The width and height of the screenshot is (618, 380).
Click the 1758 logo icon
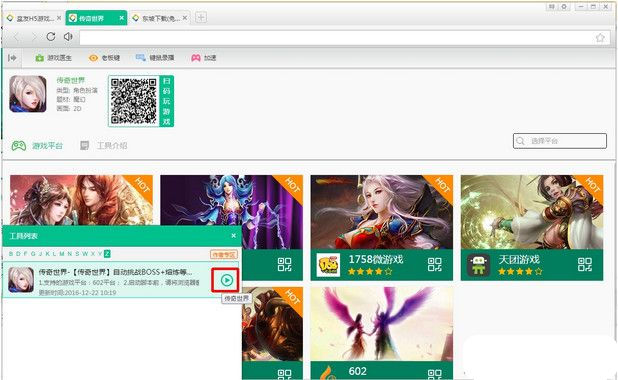click(328, 265)
